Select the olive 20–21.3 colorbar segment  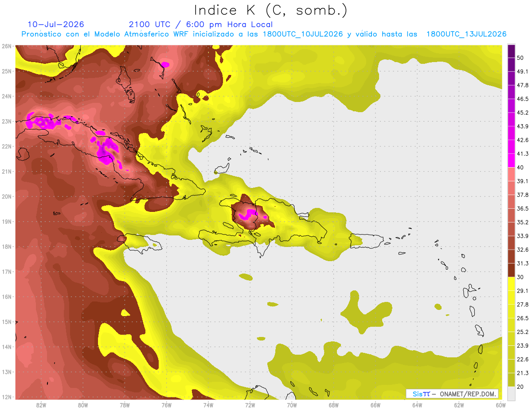511,380
